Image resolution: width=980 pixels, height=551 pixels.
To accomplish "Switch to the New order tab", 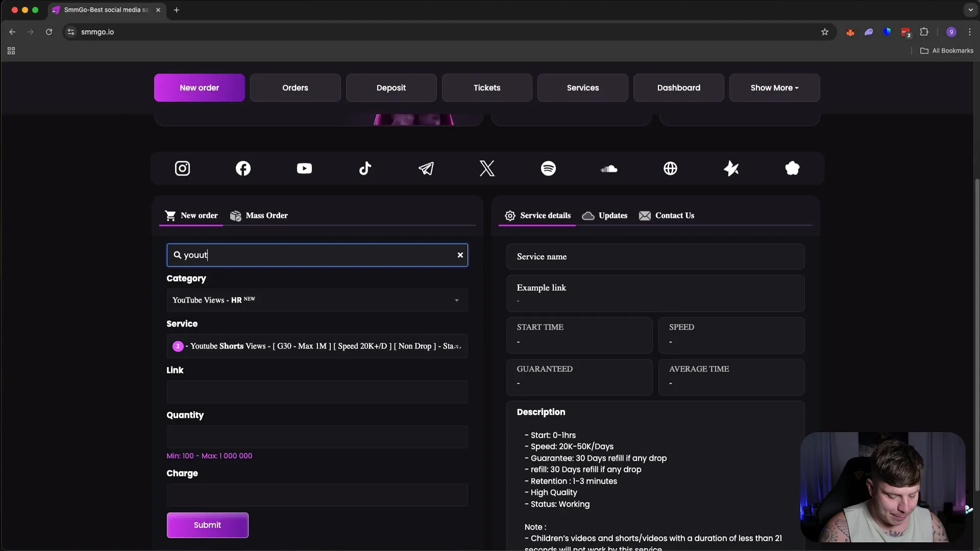I will point(191,216).
